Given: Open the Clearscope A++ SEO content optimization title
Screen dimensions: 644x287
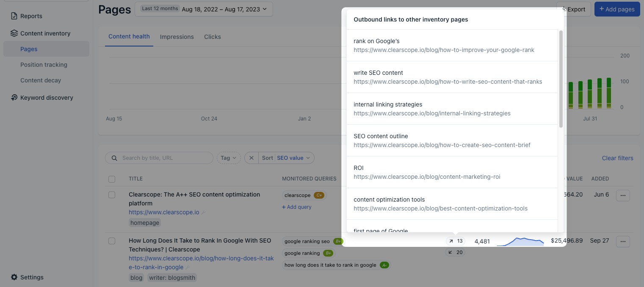Looking at the screenshot, I should click(194, 199).
